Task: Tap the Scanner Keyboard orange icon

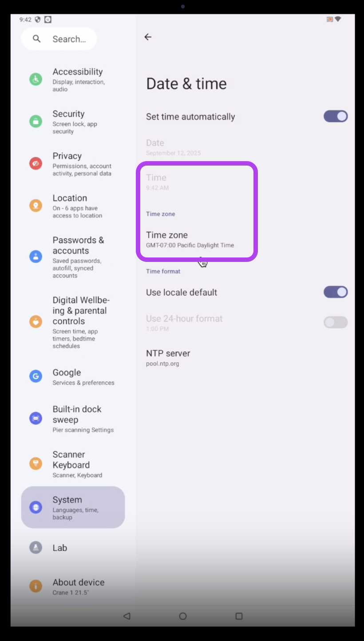Action: tap(36, 463)
